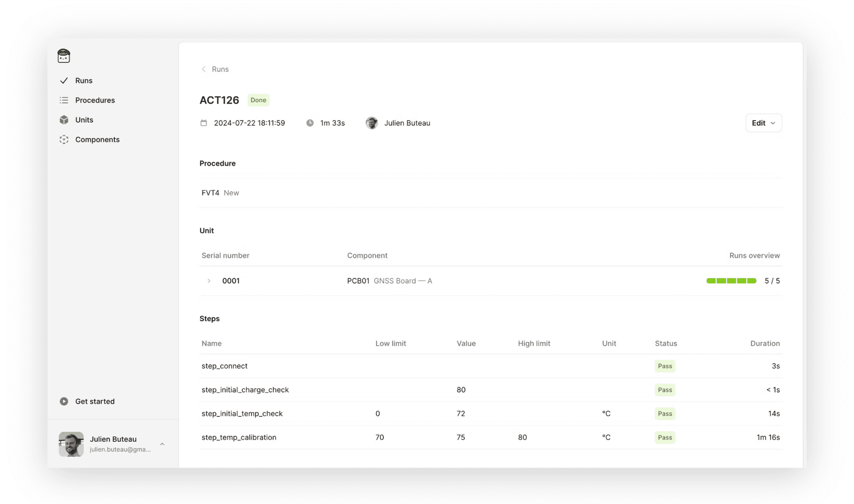Open the Edit dropdown menu
Image resolution: width=854 pixels, height=504 pixels.
(763, 123)
